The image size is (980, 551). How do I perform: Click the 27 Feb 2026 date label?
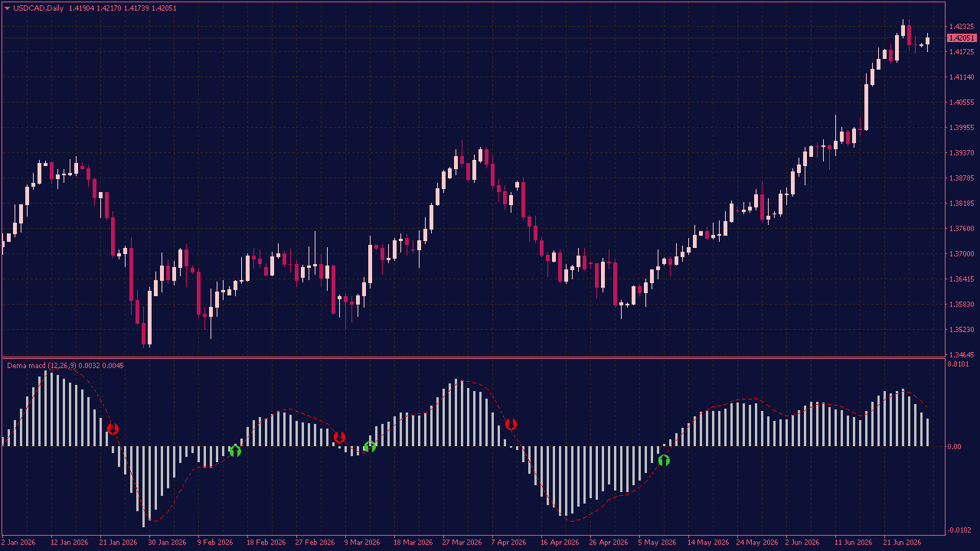pos(314,543)
